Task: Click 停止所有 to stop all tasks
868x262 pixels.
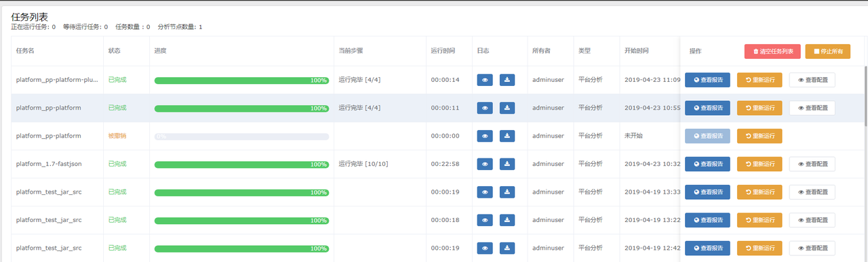Action: click(x=828, y=51)
